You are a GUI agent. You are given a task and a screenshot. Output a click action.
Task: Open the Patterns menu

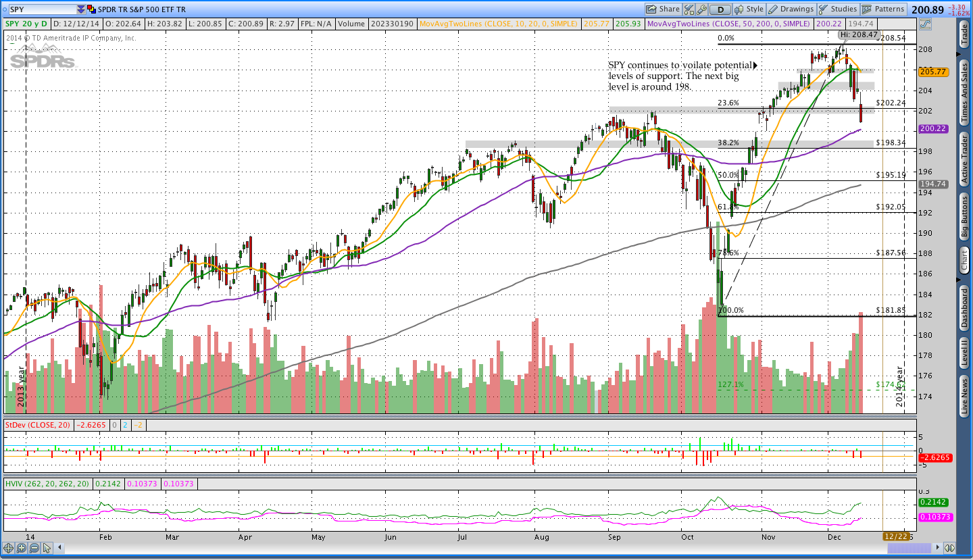point(884,9)
